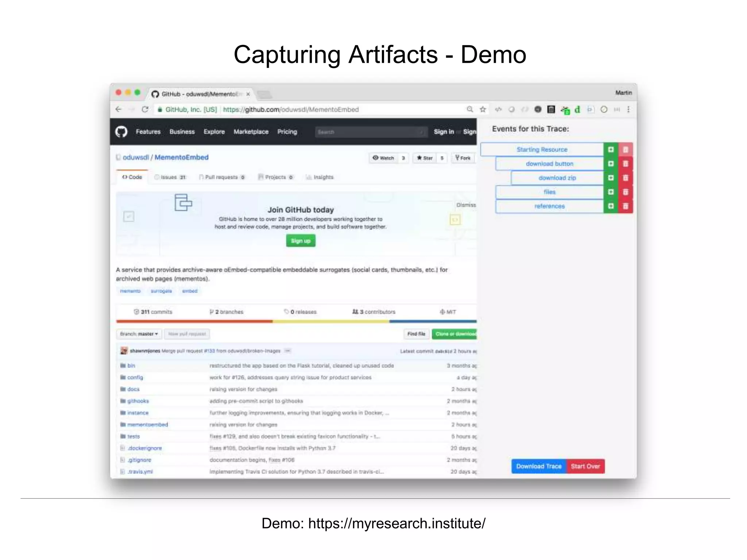Open githooks folder

click(x=138, y=401)
